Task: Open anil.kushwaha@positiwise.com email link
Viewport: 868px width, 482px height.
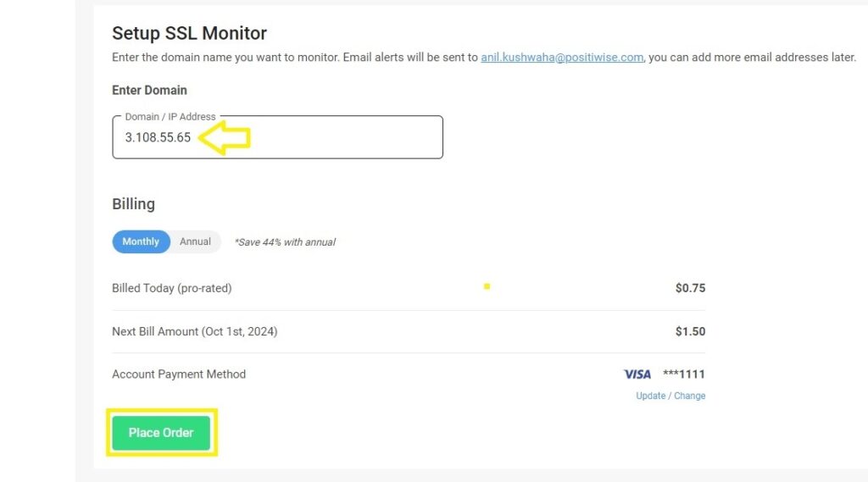Action: (x=562, y=57)
